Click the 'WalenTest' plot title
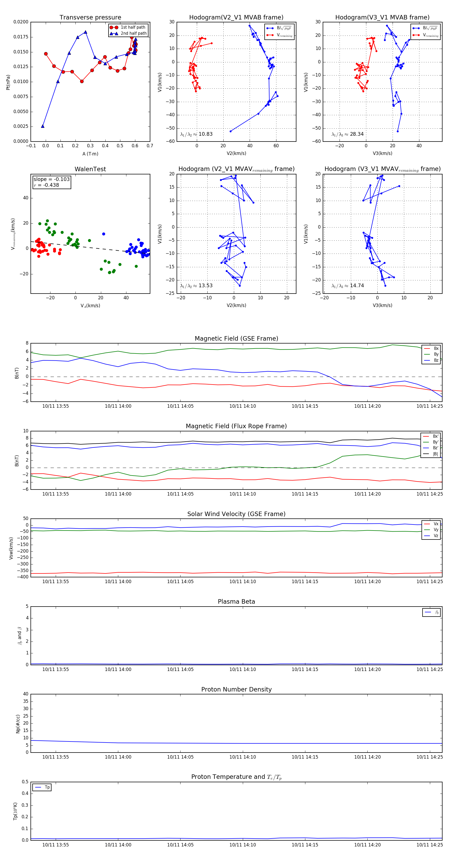The image size is (473, 868). [x=90, y=169]
